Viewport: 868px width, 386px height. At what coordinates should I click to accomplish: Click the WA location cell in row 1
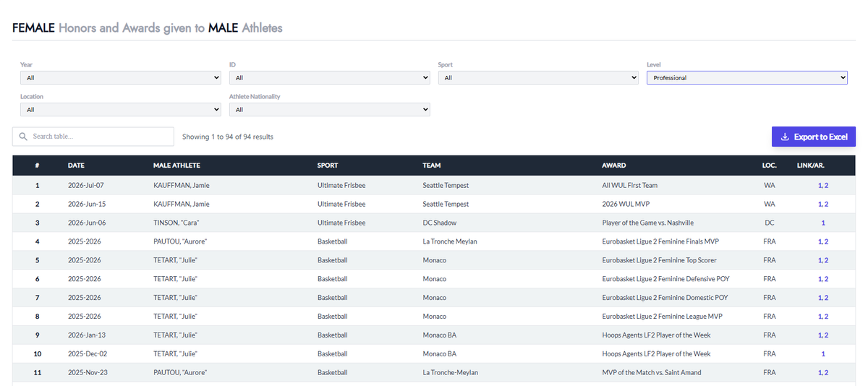(770, 185)
